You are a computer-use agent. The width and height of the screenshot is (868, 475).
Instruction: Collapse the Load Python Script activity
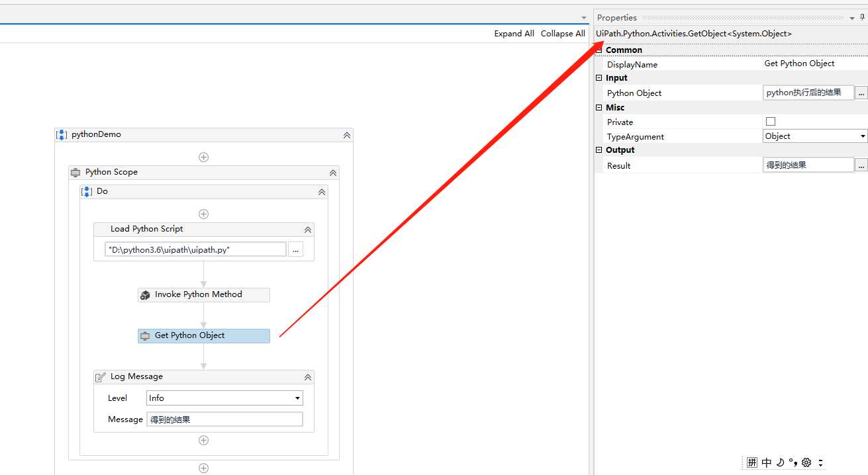coord(308,230)
